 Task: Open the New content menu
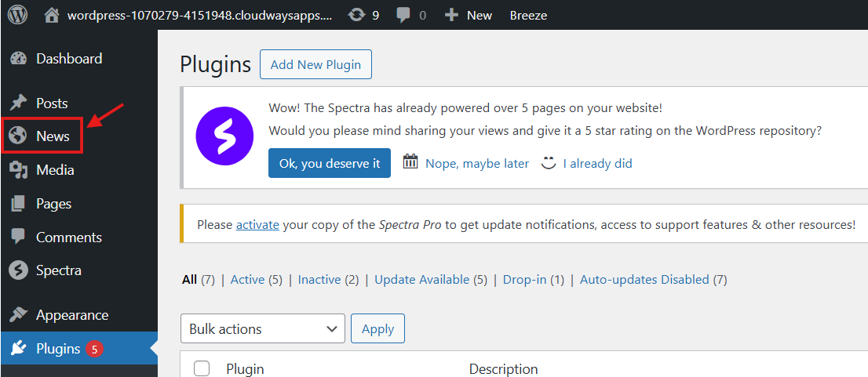(479, 16)
